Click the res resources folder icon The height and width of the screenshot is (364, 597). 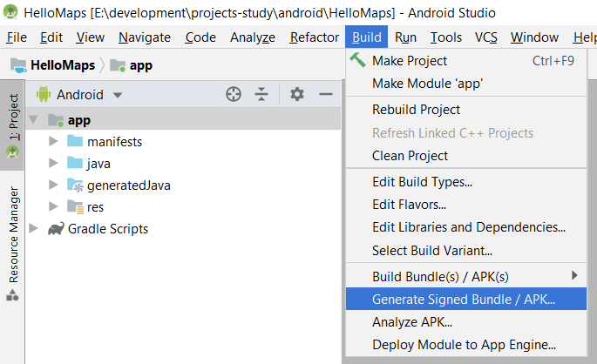(75, 206)
